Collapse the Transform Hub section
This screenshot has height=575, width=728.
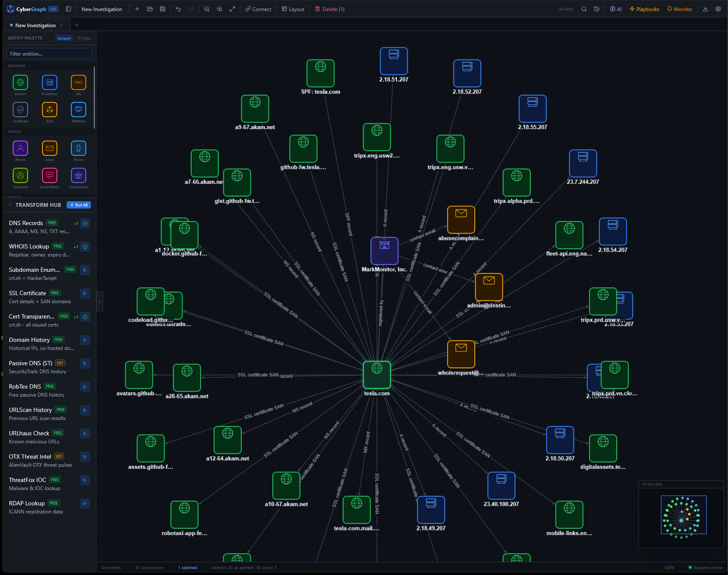(x=11, y=205)
